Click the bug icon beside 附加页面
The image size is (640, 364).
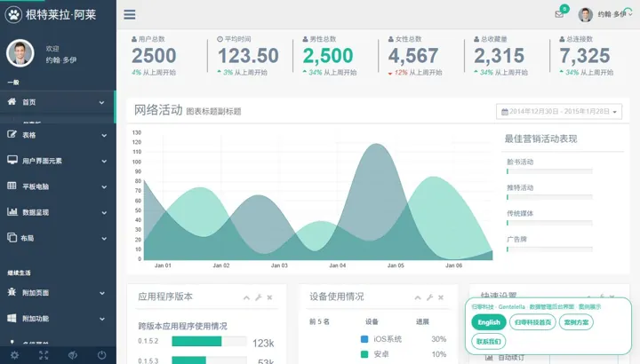[x=12, y=292]
